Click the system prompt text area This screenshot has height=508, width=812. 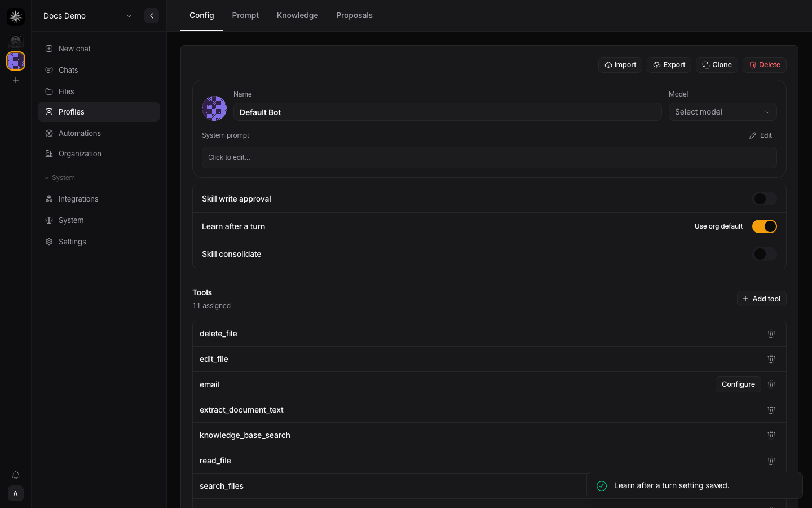tap(489, 157)
